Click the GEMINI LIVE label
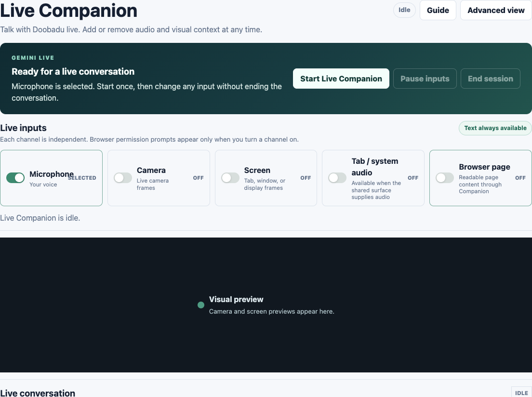Viewport: 532px width, 397px height. tap(33, 58)
